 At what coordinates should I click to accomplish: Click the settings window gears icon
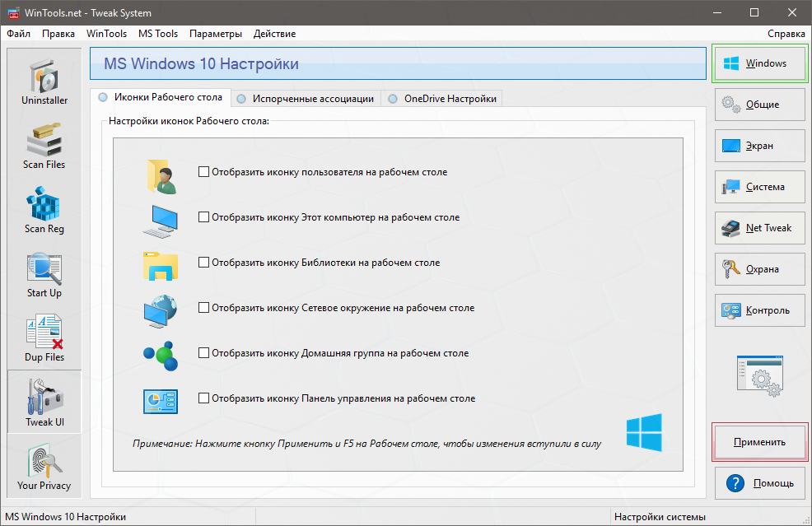click(x=760, y=376)
